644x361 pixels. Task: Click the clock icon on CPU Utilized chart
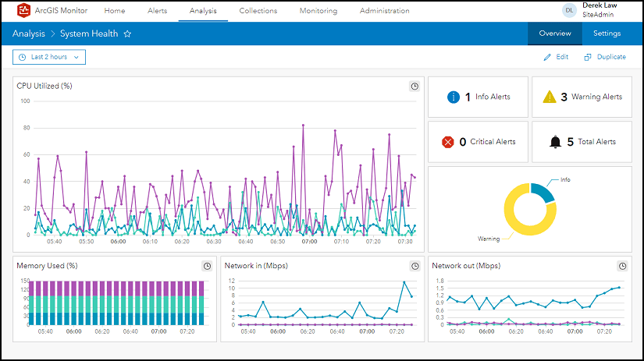[x=415, y=87]
